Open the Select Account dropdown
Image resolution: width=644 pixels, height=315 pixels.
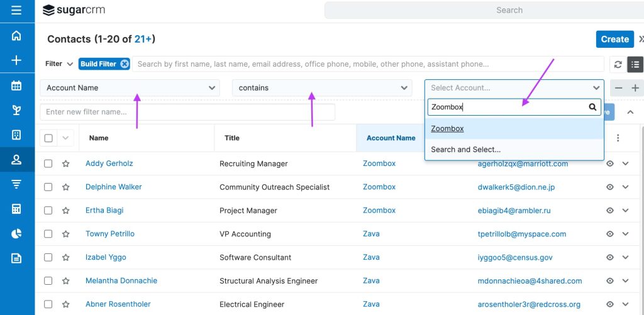tap(514, 88)
